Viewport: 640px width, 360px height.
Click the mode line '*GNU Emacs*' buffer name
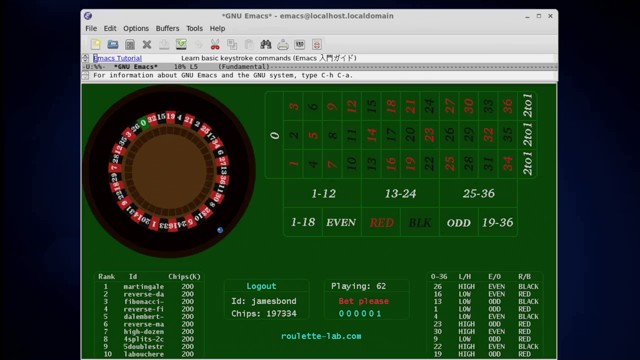(136, 67)
